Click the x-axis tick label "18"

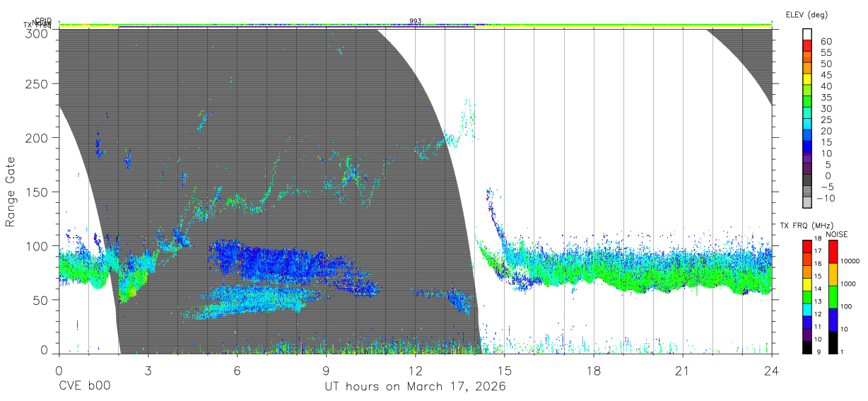[x=594, y=371]
